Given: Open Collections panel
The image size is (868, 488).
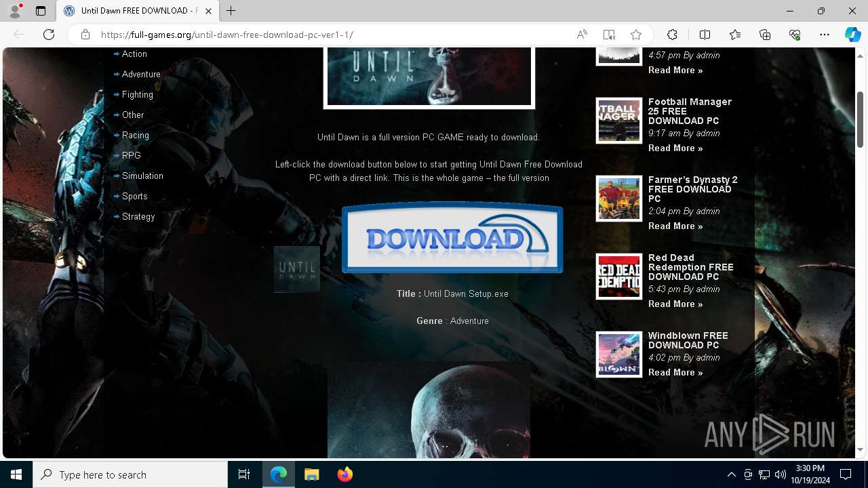Looking at the screenshot, I should (765, 35).
